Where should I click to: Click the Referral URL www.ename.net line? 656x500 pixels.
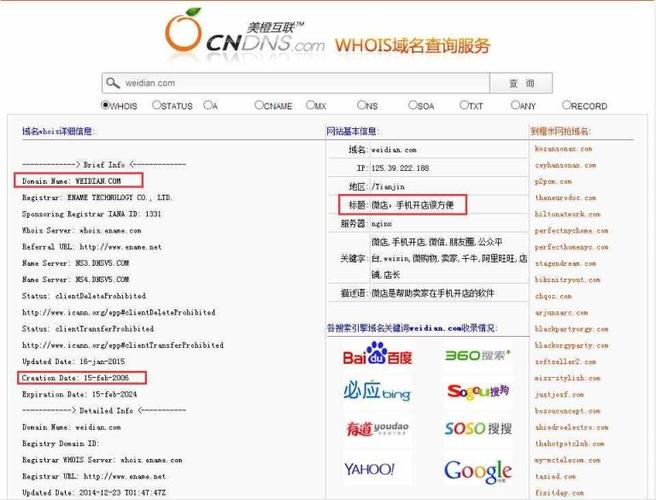point(92,247)
